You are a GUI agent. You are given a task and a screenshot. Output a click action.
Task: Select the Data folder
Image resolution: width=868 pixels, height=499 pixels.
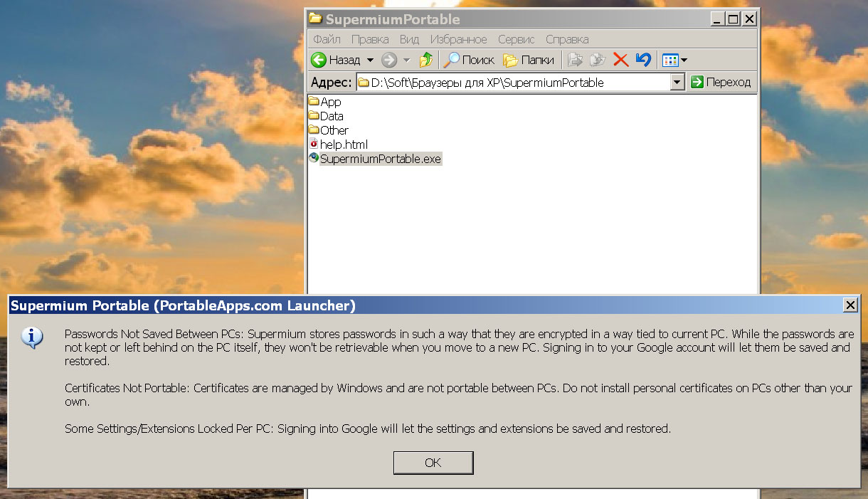[x=327, y=116]
